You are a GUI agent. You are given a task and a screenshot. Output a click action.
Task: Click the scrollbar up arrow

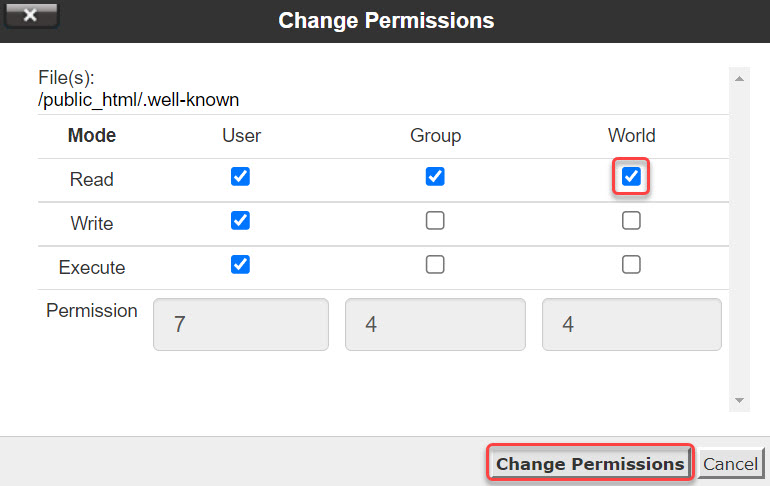pyautogui.click(x=740, y=77)
